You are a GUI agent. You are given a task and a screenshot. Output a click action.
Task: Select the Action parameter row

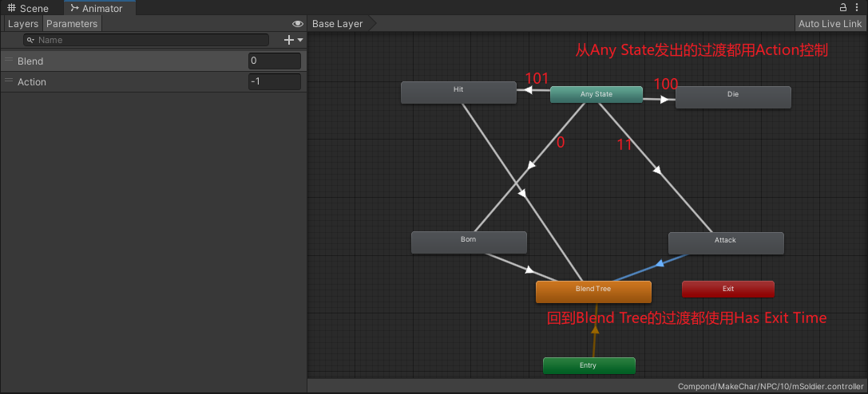pyautogui.click(x=153, y=82)
